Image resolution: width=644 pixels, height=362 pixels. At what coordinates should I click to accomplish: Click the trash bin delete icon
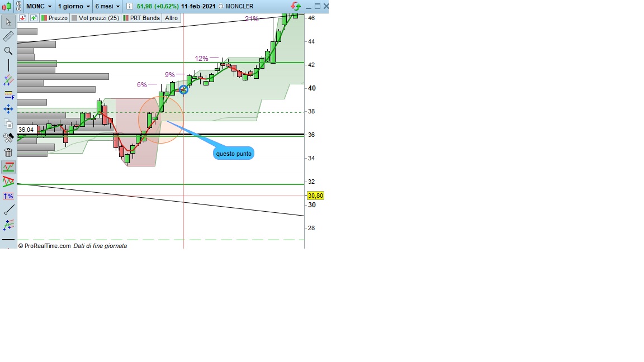click(8, 153)
